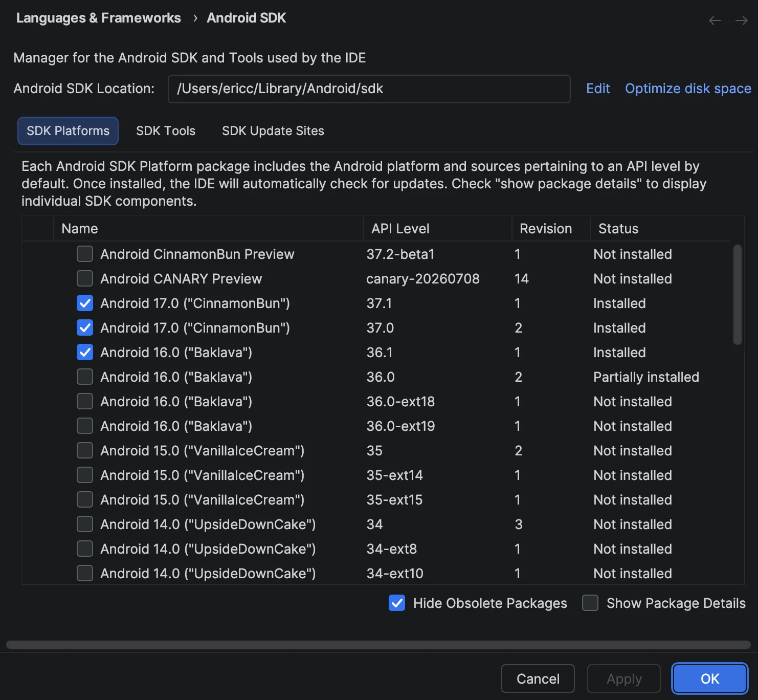The height and width of the screenshot is (700, 758).
Task: Open the SDK Tools tab
Action: (x=166, y=131)
